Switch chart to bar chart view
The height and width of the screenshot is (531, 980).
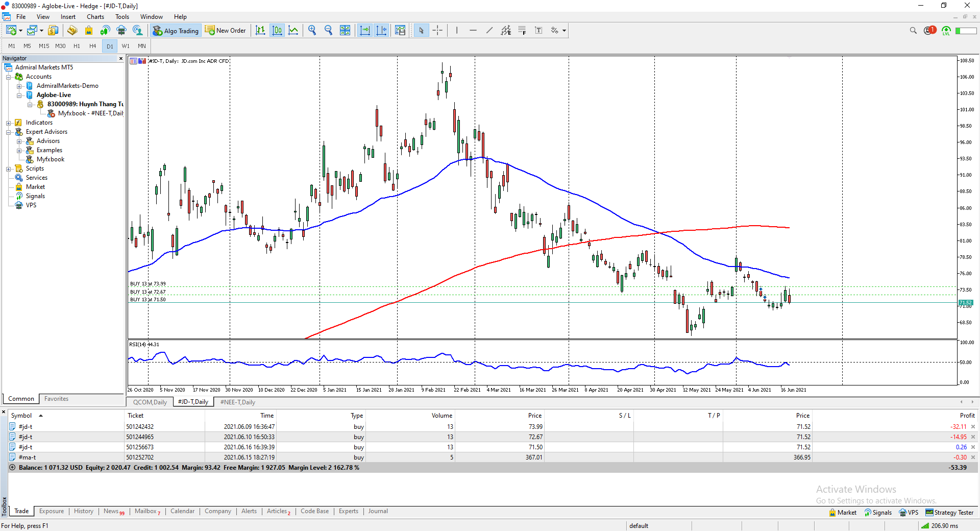pyautogui.click(x=260, y=31)
